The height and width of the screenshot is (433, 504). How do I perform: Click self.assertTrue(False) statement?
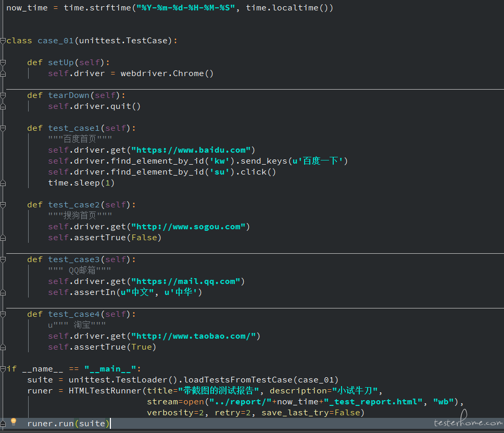tap(105, 238)
